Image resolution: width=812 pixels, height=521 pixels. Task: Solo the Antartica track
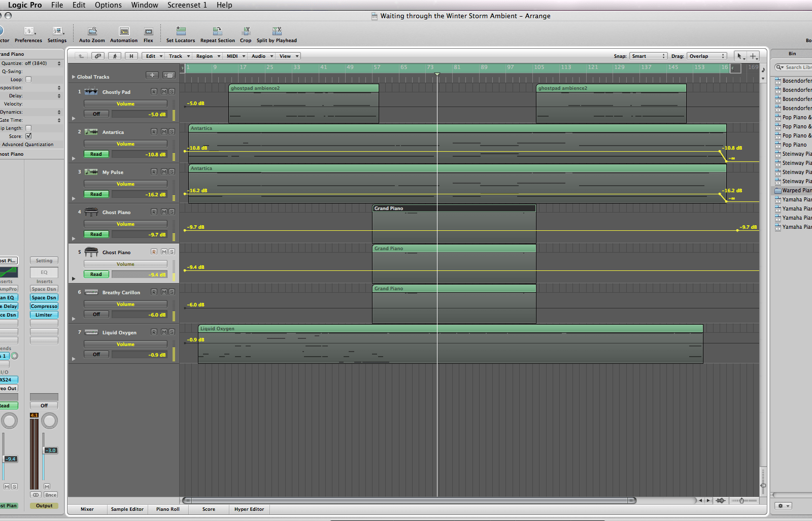172,132
